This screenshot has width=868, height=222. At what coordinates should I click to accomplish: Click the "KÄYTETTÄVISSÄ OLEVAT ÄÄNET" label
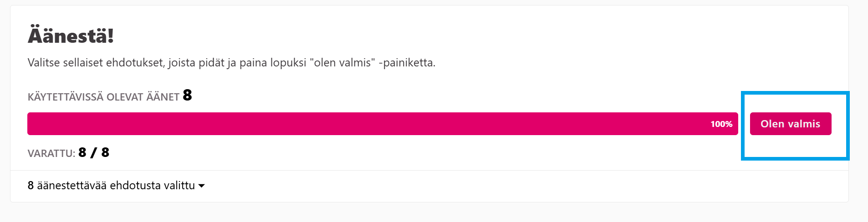click(x=103, y=97)
